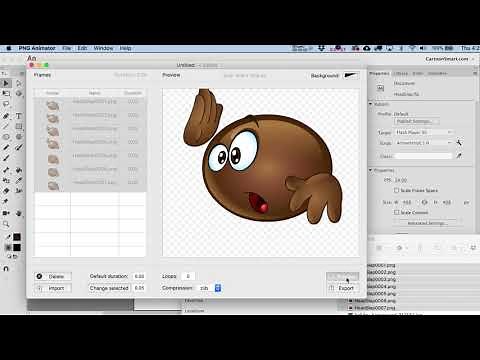The width and height of the screenshot is (480, 360).
Task: Select the Selection arrow tool in Animate
Action: 6,83
